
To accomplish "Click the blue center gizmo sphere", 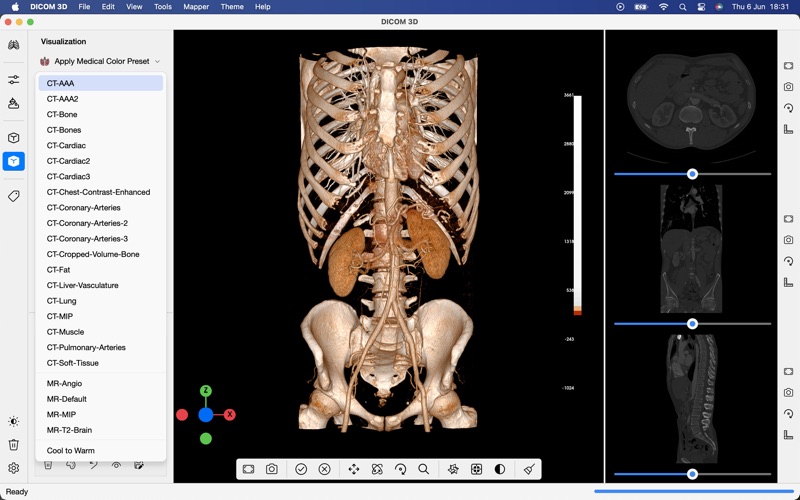I will tap(206, 415).
